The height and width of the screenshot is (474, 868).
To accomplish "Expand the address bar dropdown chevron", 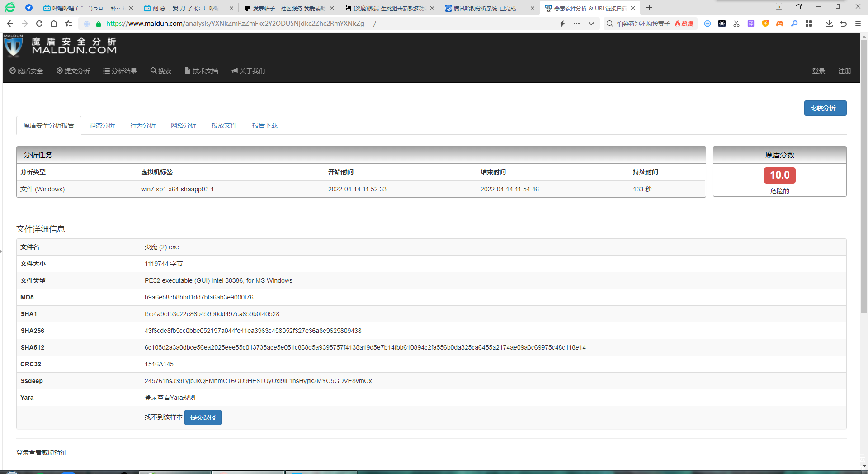I will (x=591, y=24).
